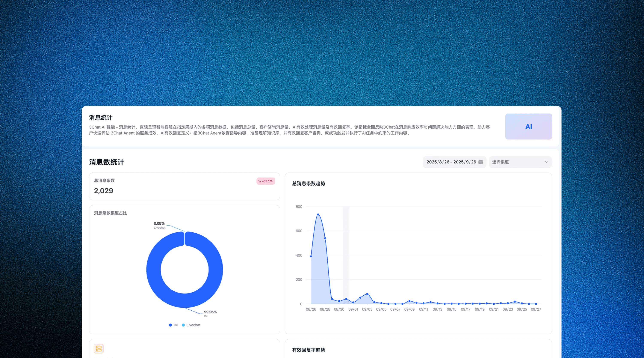Screen dimensions: 644x358
Task: Click the chevron arrow on channel selector
Action: click(546, 162)
